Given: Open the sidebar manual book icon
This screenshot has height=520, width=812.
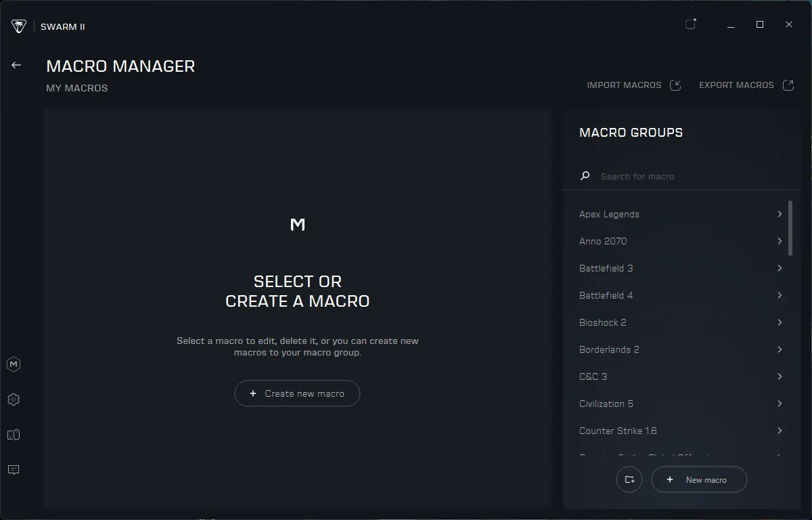Looking at the screenshot, I should 14,435.
